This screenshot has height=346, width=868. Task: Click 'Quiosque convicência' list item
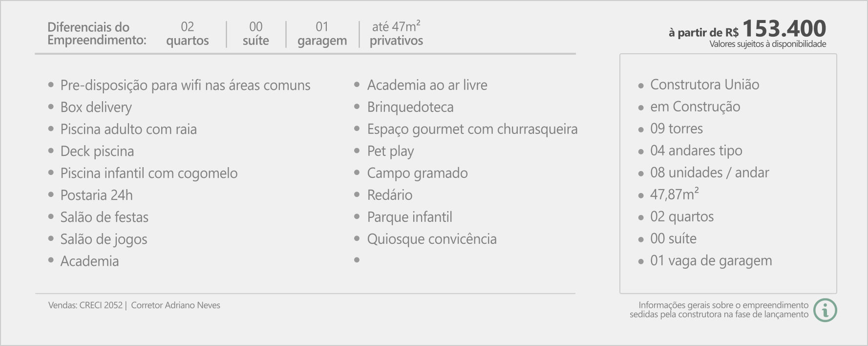pyautogui.click(x=432, y=239)
